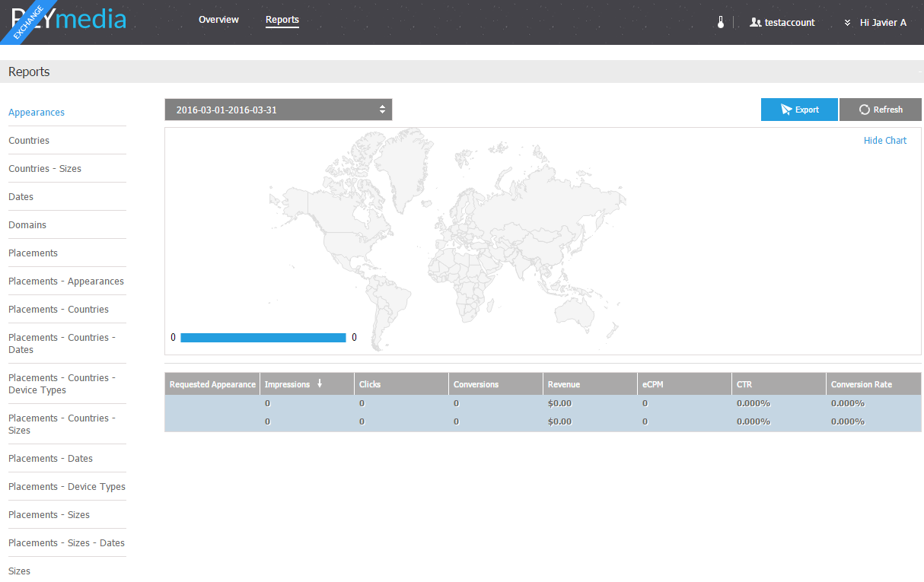Click the PLYmedia Exchange logo

pyautogui.click(x=69, y=20)
